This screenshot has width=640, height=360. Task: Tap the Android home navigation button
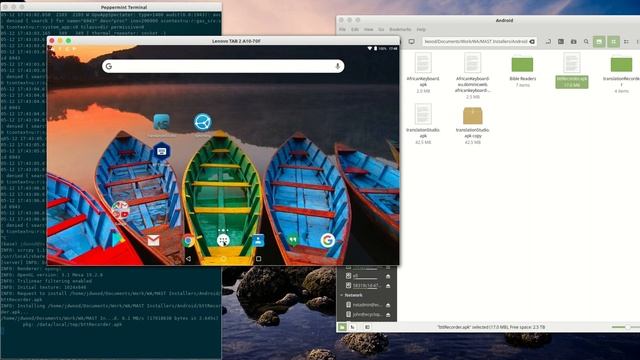click(223, 259)
